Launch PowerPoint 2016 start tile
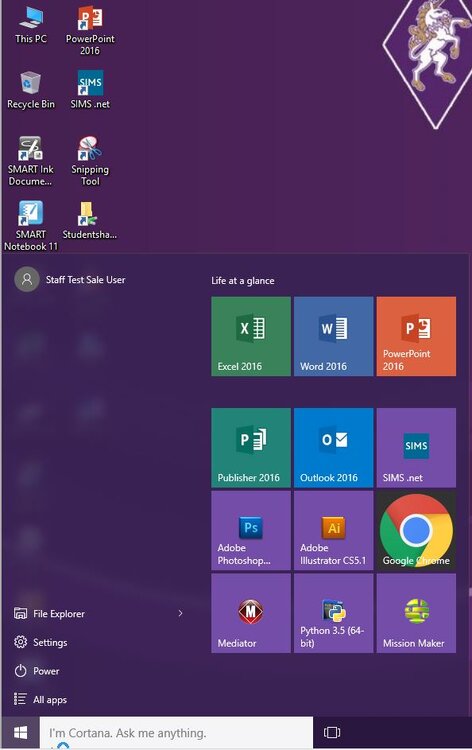Screen dimensions: 472x750 pyautogui.click(x=417, y=336)
